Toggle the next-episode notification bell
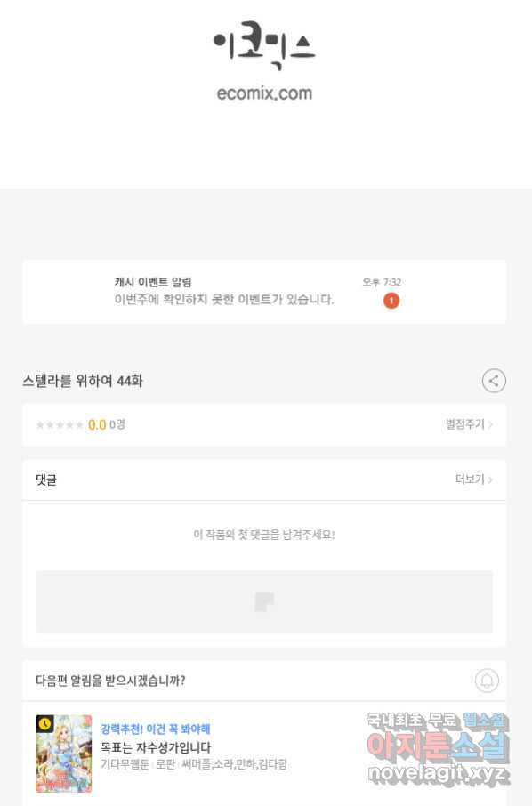Screen dimensions: 532x806 point(487,680)
